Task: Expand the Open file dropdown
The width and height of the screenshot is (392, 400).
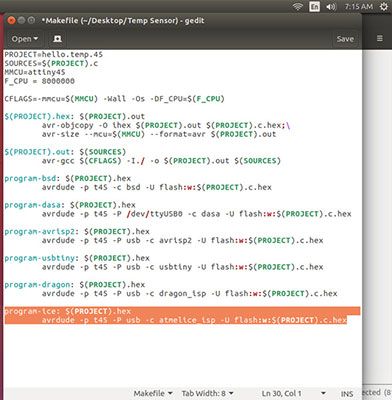Action: click(x=25, y=39)
